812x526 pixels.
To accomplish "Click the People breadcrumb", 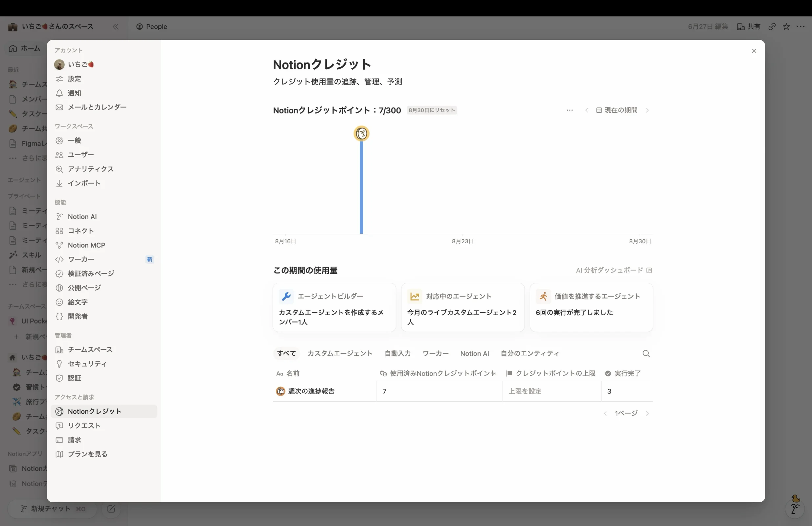I will [151, 27].
